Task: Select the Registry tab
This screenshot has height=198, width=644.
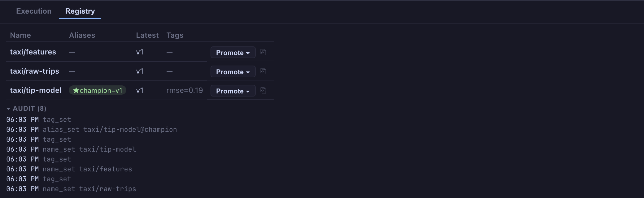Action: click(x=80, y=11)
